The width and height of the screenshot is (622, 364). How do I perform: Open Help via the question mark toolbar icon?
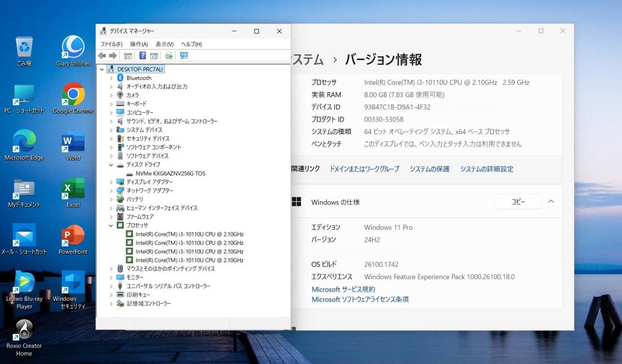(142, 55)
